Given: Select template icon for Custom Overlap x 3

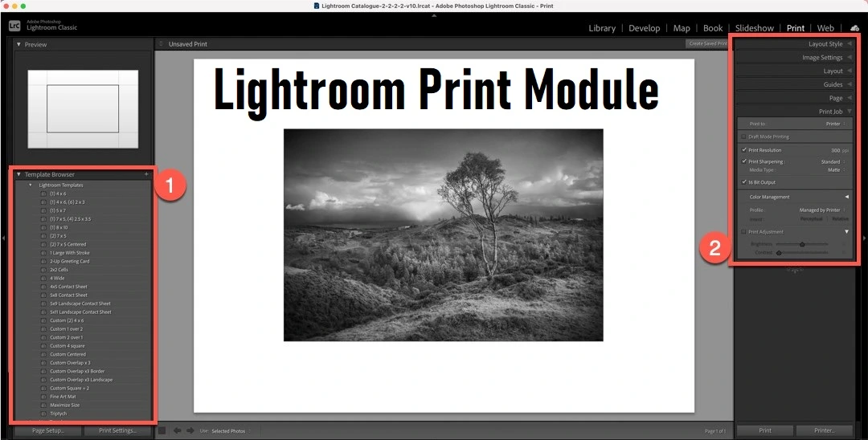Looking at the screenshot, I should (x=43, y=363).
